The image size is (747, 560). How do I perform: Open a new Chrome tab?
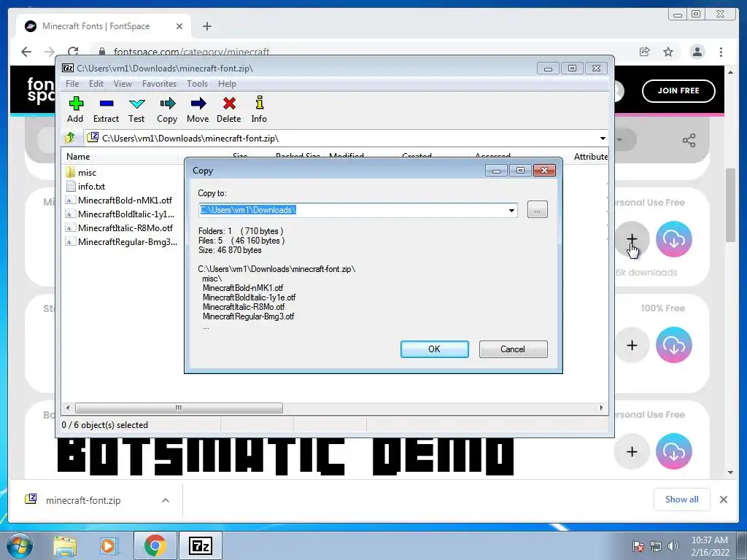206,26
